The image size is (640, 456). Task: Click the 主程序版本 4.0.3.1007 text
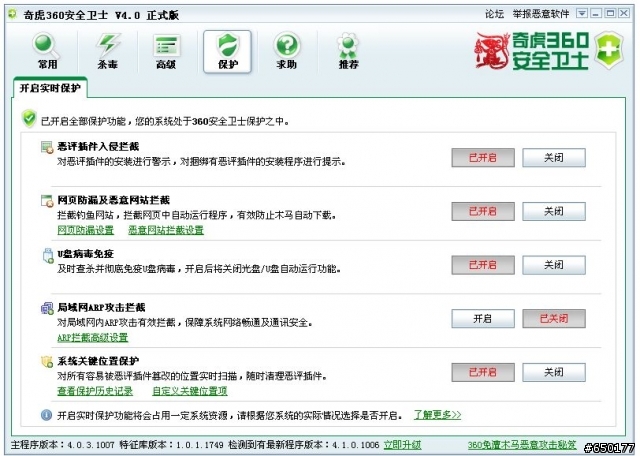tap(62, 445)
